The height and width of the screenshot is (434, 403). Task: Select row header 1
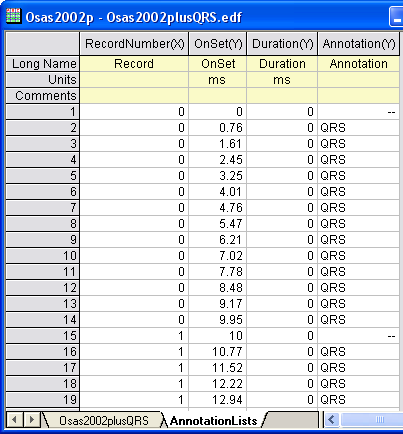[x=43, y=112]
